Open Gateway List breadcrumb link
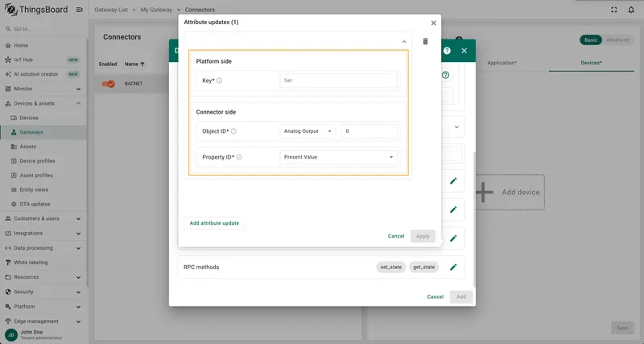 [x=111, y=10]
